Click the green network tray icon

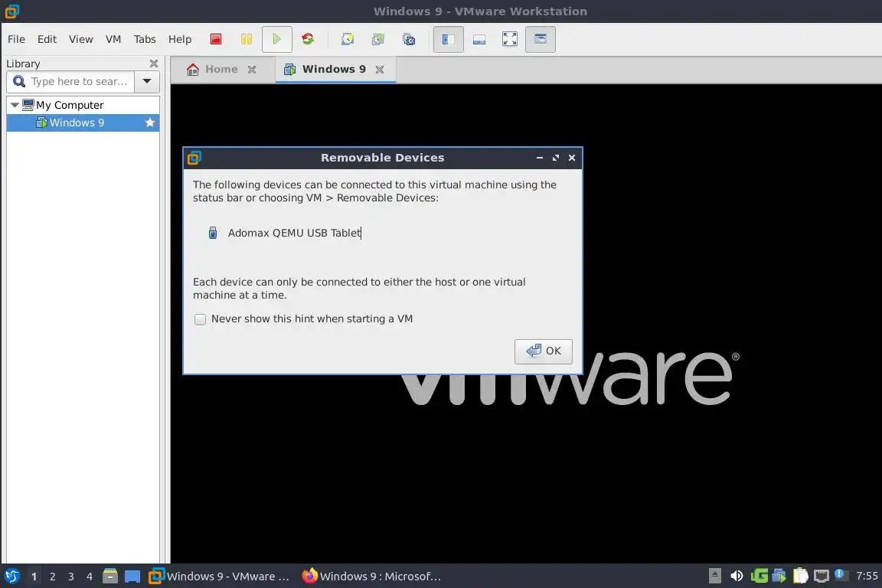coord(759,576)
